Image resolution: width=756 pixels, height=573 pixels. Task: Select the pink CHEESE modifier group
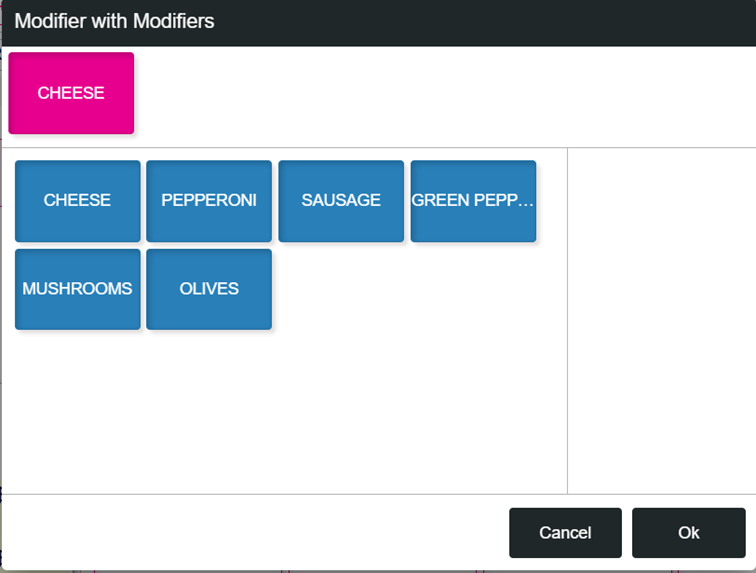pyautogui.click(x=71, y=93)
